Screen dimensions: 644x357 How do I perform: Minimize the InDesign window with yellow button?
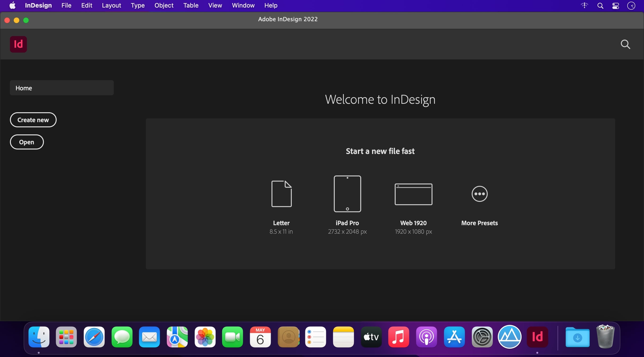17,20
